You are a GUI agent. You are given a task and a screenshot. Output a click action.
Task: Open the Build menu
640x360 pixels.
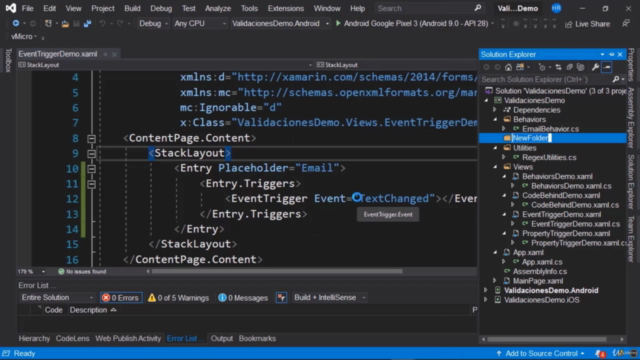[132, 8]
